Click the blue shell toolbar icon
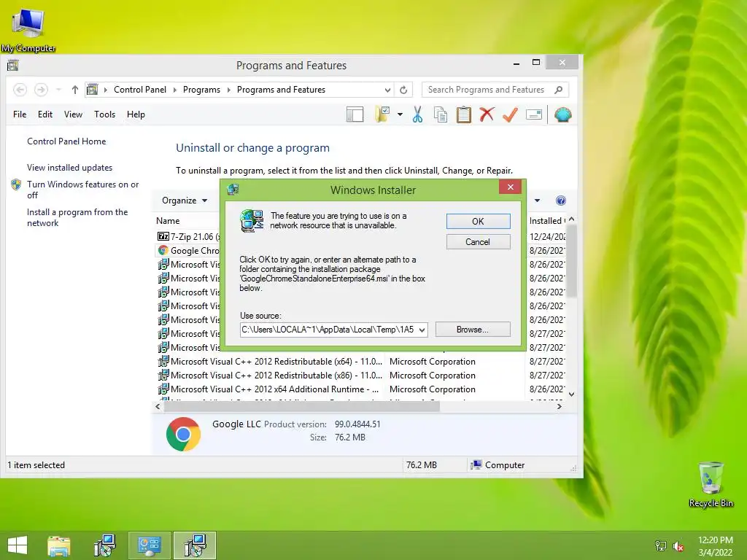The image size is (747, 560). tap(562, 114)
